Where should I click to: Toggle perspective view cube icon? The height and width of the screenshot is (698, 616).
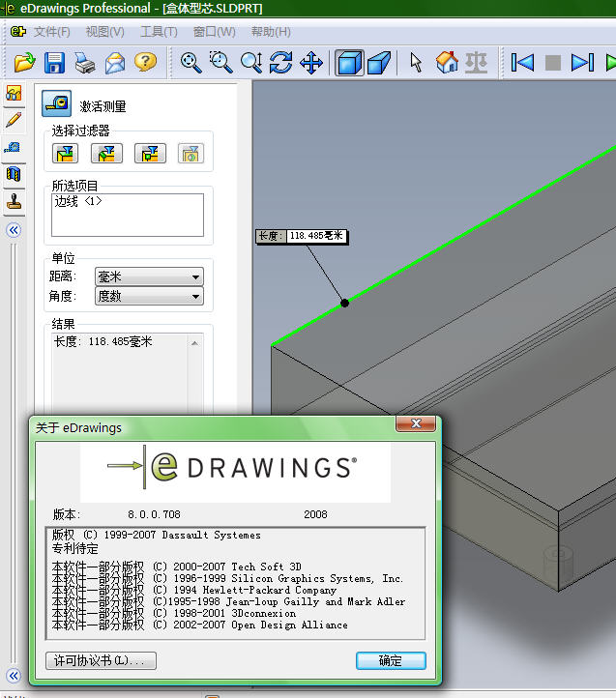[379, 62]
